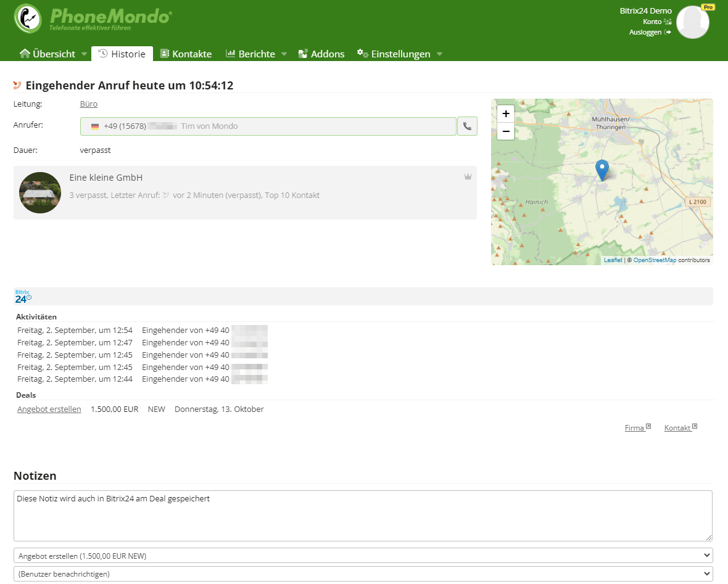Expand the Berichte menu arrow
The image size is (728, 584).
click(284, 54)
